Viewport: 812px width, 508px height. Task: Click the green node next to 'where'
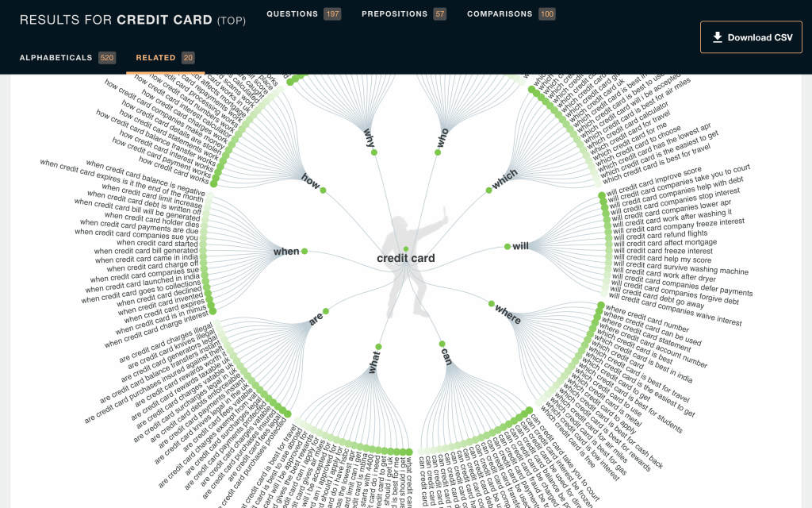coord(492,304)
